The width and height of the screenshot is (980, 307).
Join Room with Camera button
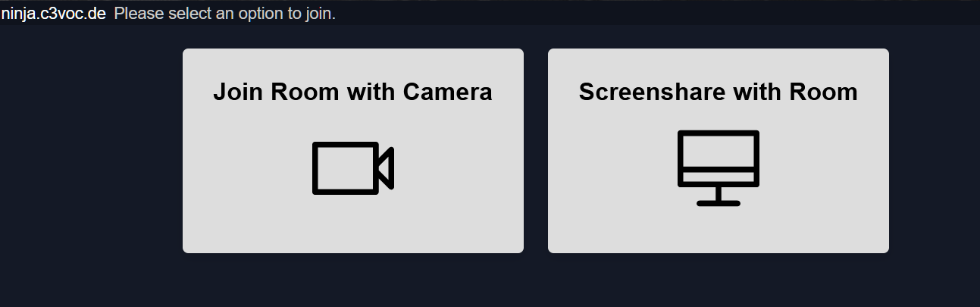point(353,151)
